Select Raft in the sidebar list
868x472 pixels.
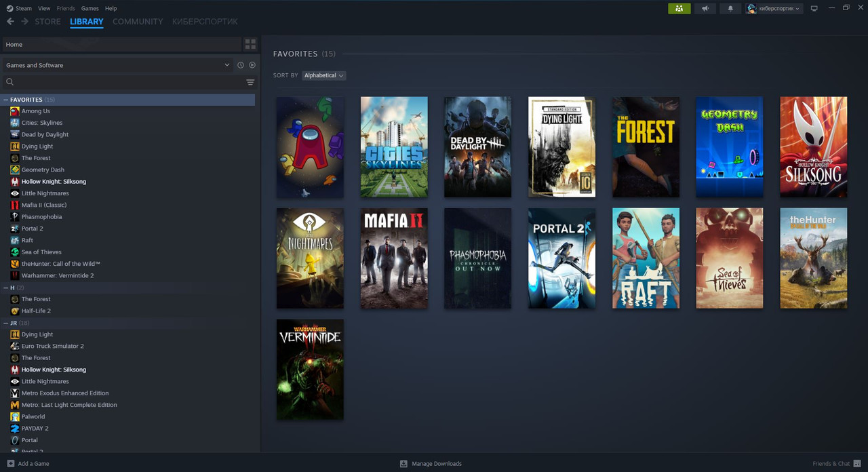[x=27, y=240]
